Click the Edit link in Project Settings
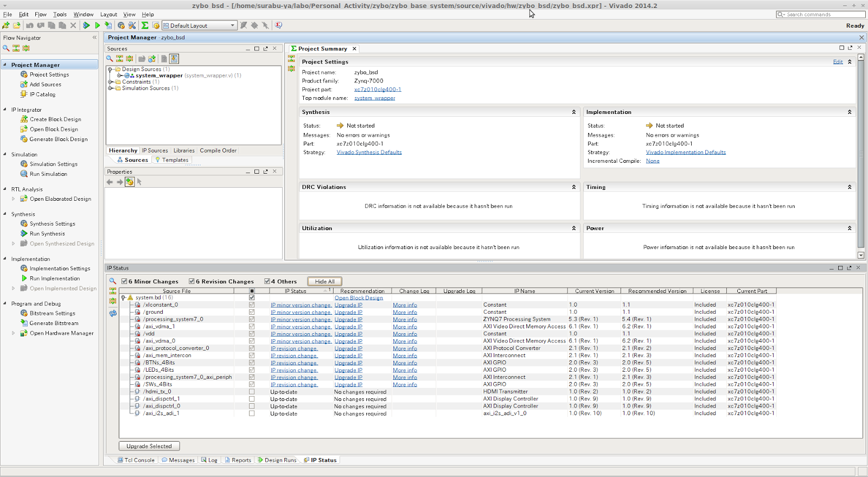Screen dimensions: 868x477 click(x=838, y=62)
